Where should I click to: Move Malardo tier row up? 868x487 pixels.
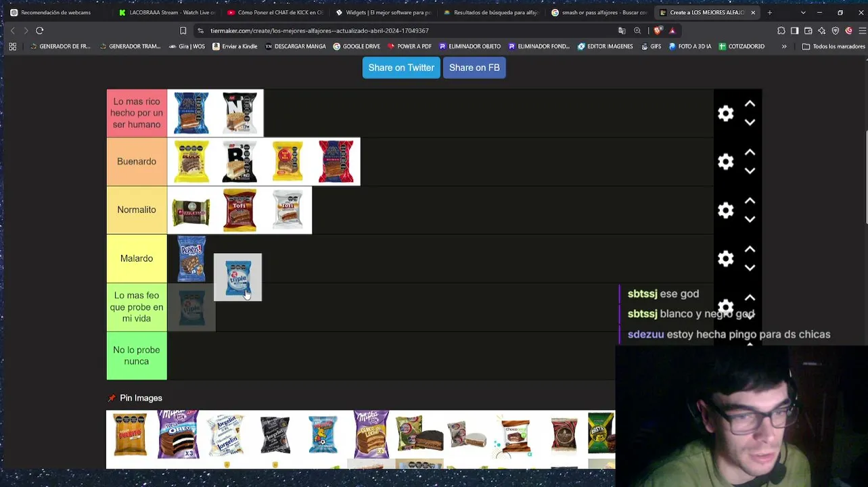pyautogui.click(x=750, y=250)
